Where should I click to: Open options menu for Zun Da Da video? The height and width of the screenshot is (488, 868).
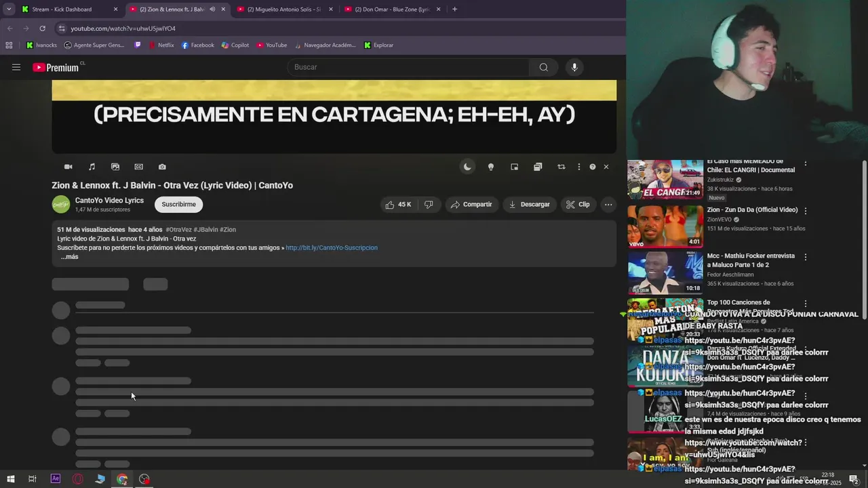click(806, 211)
